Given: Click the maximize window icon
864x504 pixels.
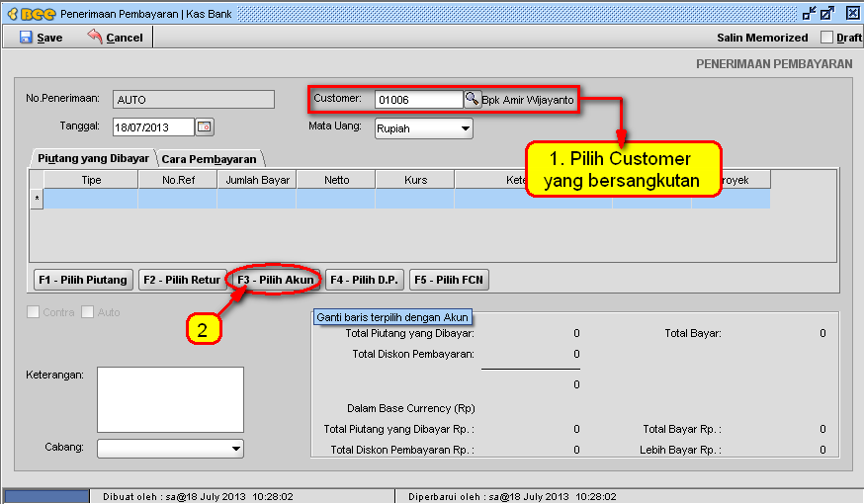Looking at the screenshot, I should pyautogui.click(x=827, y=13).
